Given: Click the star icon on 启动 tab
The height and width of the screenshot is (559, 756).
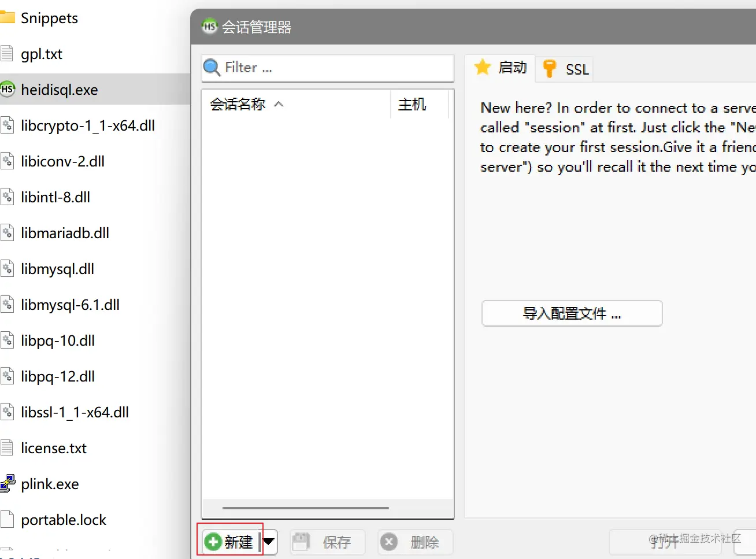Looking at the screenshot, I should 483,68.
